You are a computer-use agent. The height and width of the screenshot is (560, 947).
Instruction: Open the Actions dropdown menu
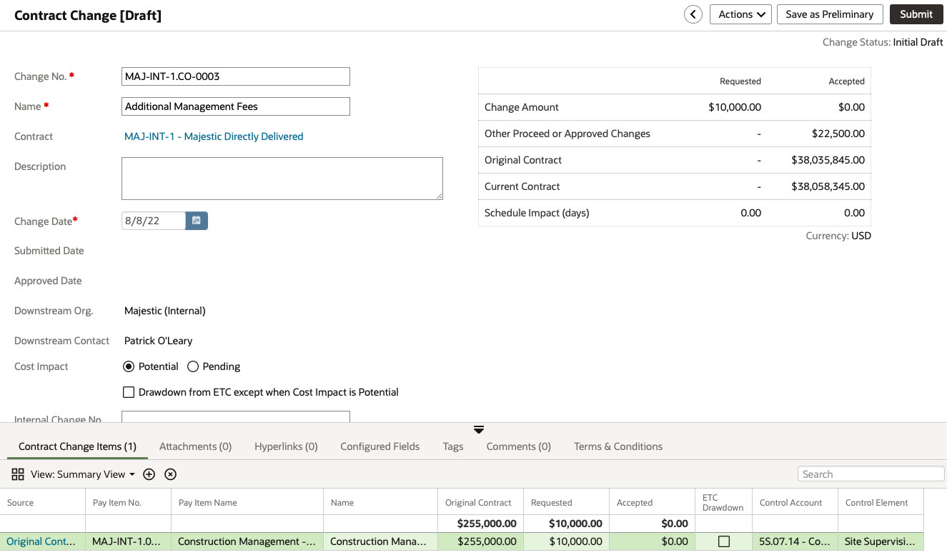click(740, 14)
